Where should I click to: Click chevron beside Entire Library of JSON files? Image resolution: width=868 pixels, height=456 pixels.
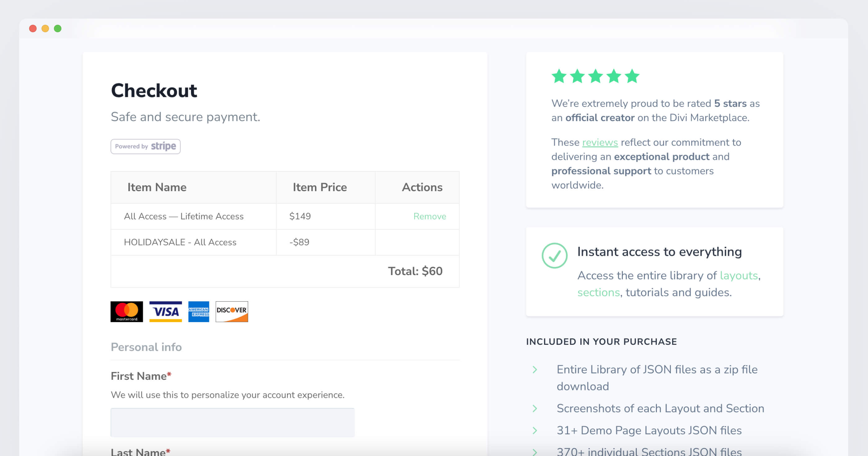(535, 370)
